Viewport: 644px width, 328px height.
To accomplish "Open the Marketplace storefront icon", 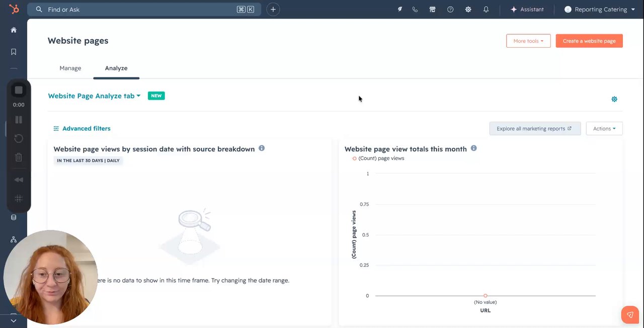I will 432,10.
